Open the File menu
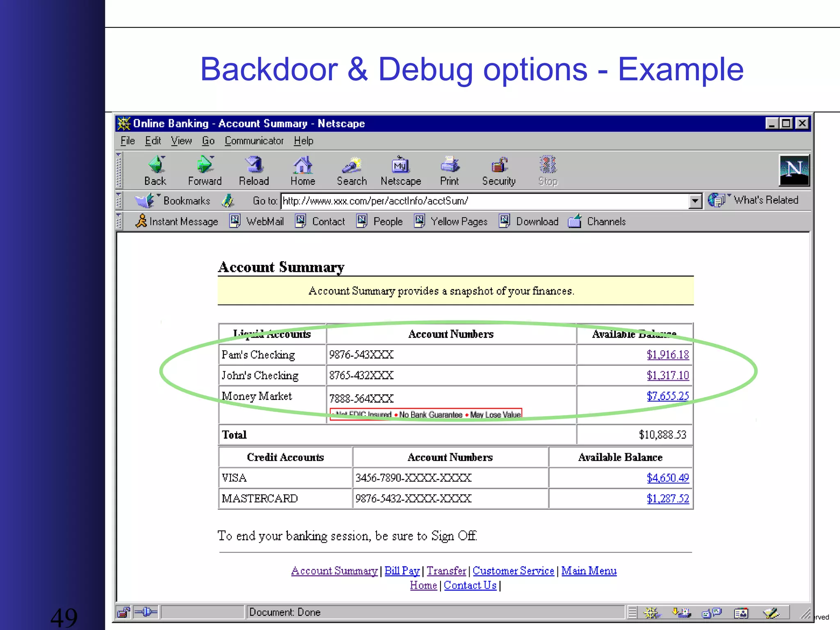The height and width of the screenshot is (630, 840). coord(128,141)
